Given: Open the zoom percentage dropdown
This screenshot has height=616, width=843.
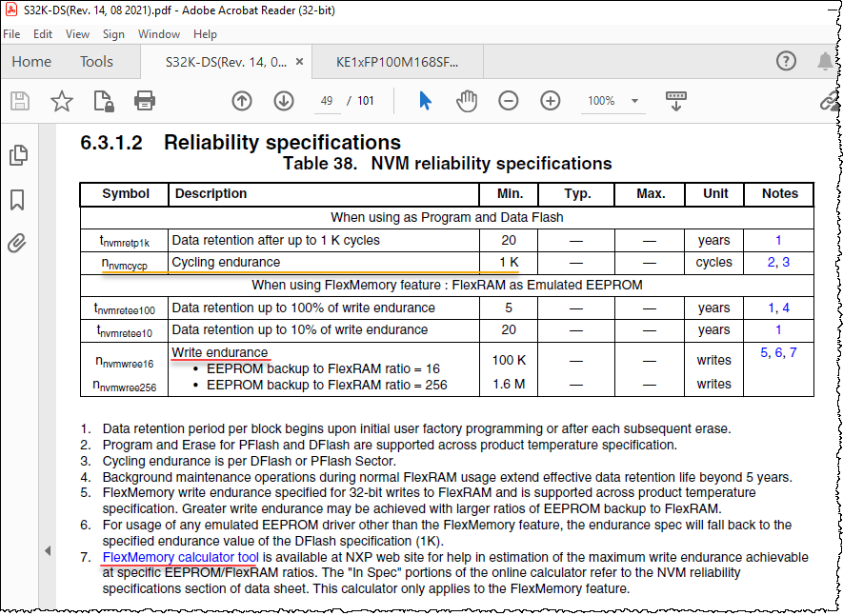Looking at the screenshot, I should click(634, 101).
